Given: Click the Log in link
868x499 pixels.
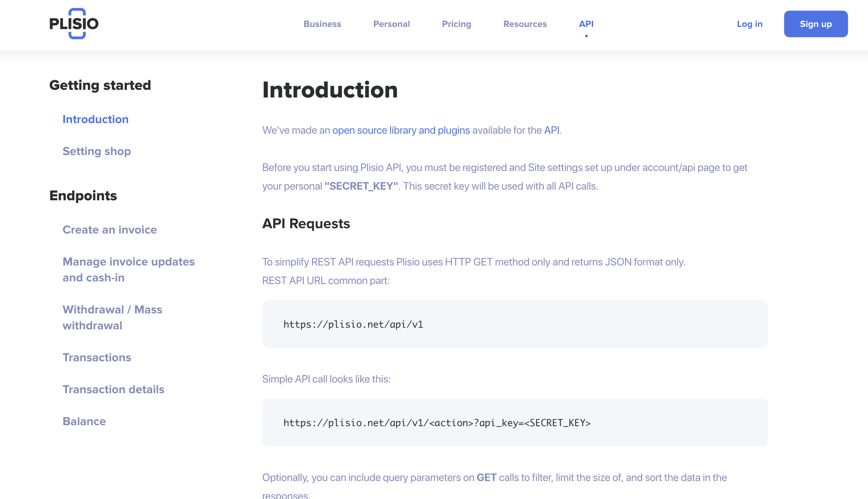Looking at the screenshot, I should tap(750, 24).
